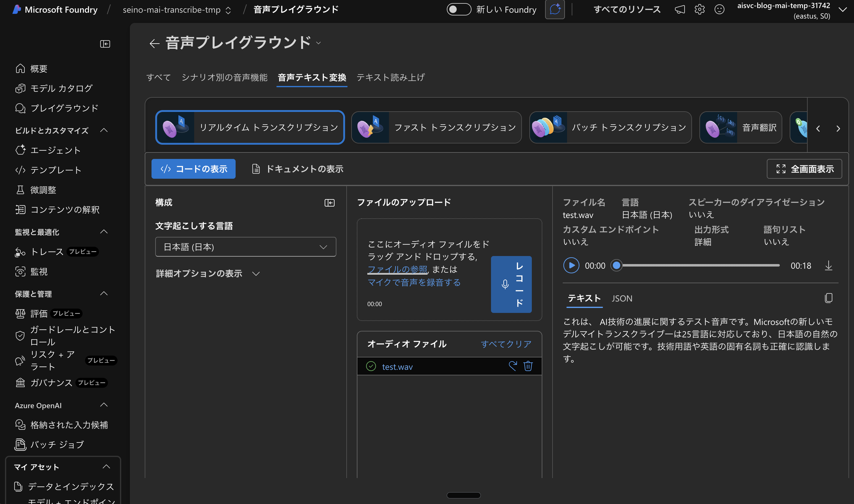Open the 文字起こしする言語 language dropdown
Image resolution: width=854 pixels, height=504 pixels.
pos(246,247)
